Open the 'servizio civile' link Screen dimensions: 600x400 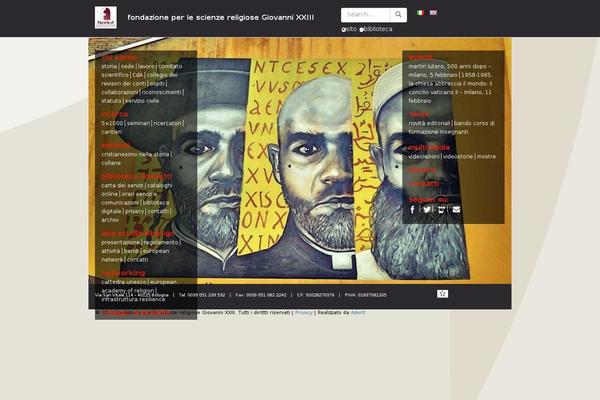coord(142,101)
